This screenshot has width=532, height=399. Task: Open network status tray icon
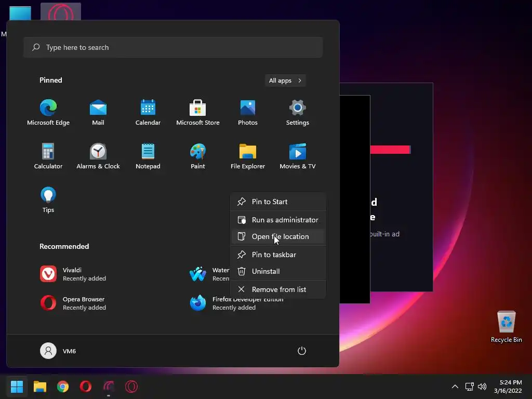469,387
